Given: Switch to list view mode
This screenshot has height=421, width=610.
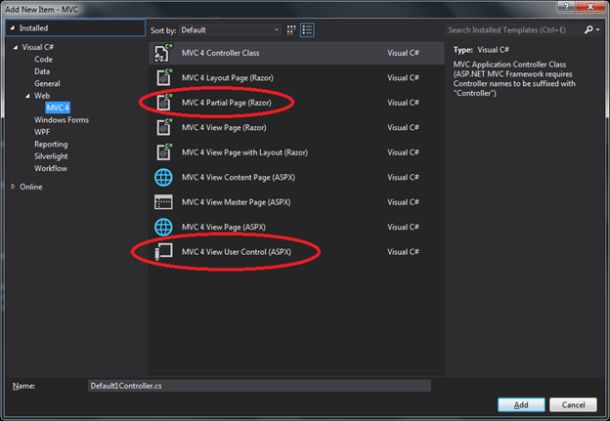Looking at the screenshot, I should tap(307, 30).
